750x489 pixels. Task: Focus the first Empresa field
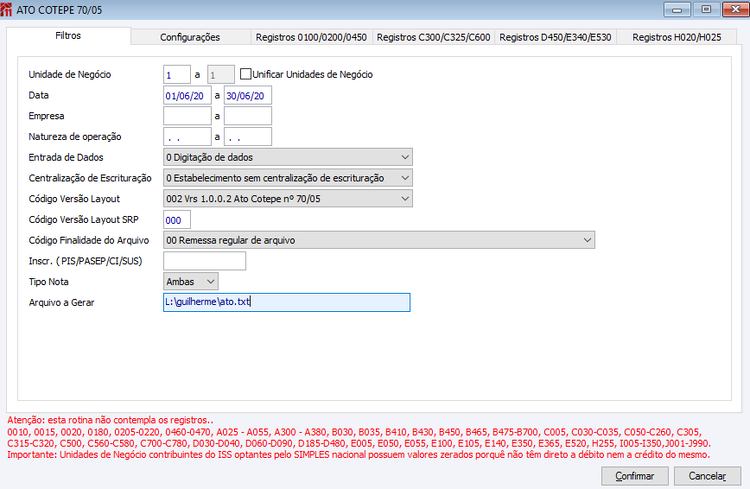tap(187, 116)
